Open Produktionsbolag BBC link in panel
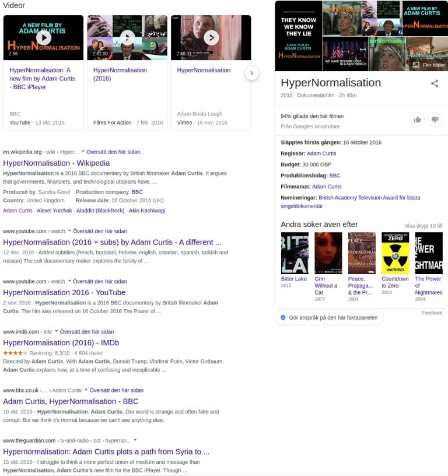448x476 pixels. tap(335, 176)
